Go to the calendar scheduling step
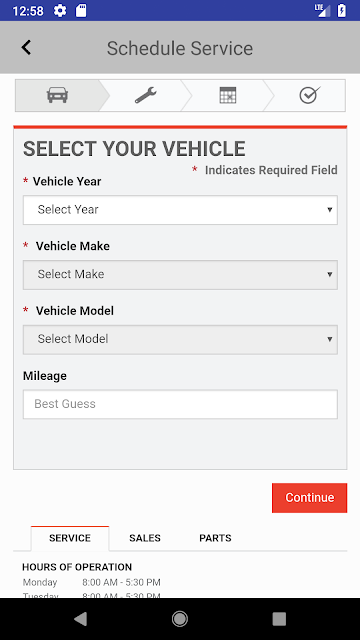Screen dimensions: 360x640 [228, 95]
